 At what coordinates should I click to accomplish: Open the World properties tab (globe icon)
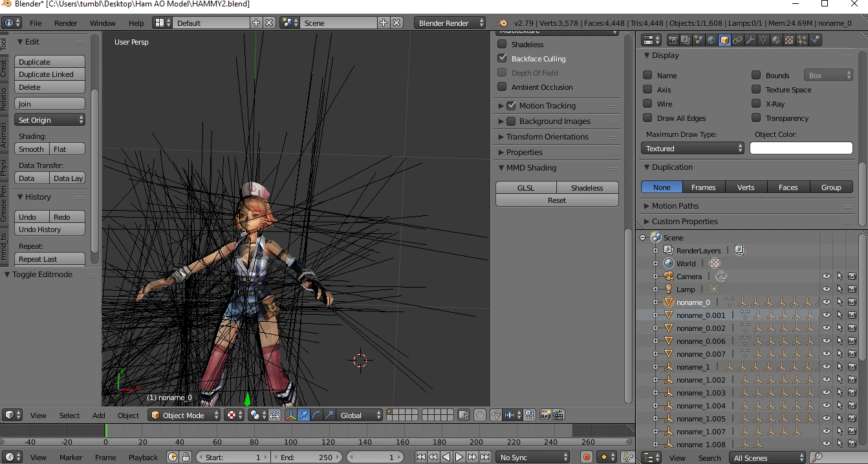pos(711,40)
